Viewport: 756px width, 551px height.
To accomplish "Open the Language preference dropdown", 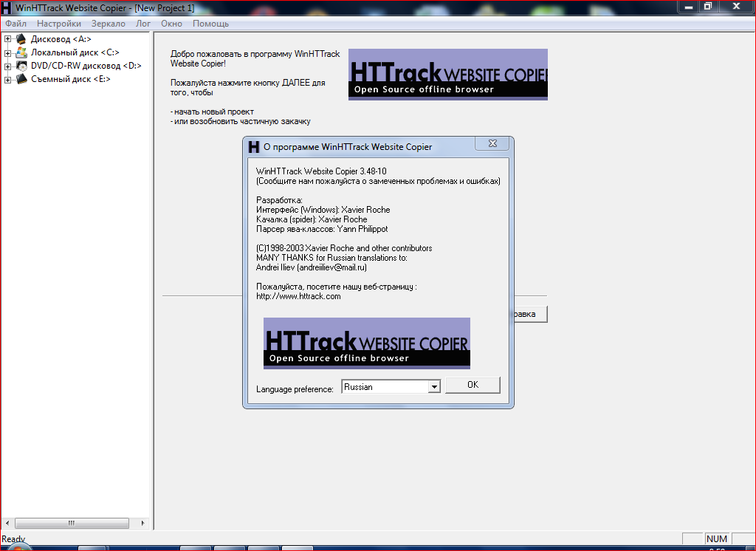I will pos(434,387).
